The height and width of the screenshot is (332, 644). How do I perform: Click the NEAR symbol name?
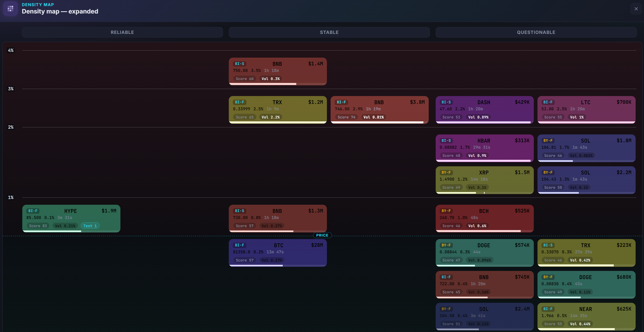coord(586,309)
